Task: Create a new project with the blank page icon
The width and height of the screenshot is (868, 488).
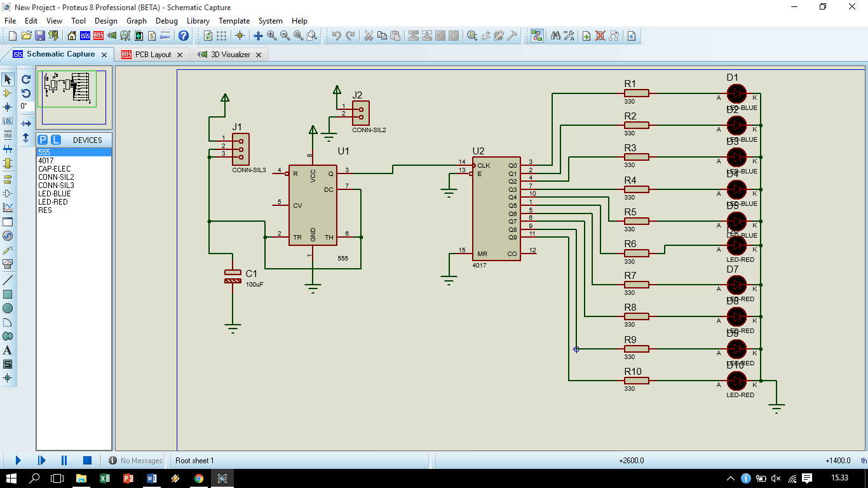Action: [x=13, y=36]
